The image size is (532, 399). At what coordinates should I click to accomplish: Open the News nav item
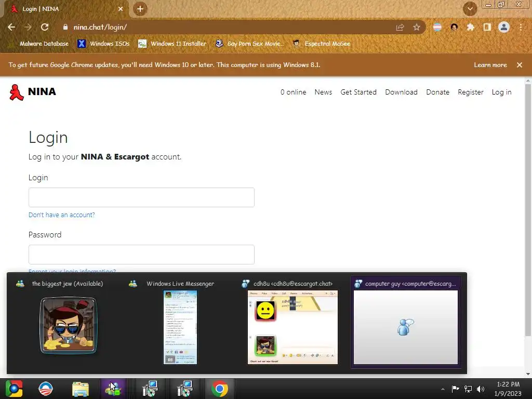click(x=323, y=92)
